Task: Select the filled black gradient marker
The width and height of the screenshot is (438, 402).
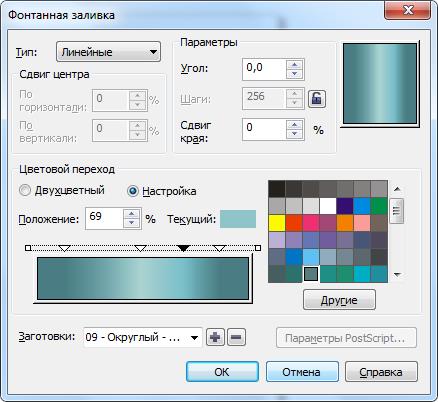Action: coord(183,248)
